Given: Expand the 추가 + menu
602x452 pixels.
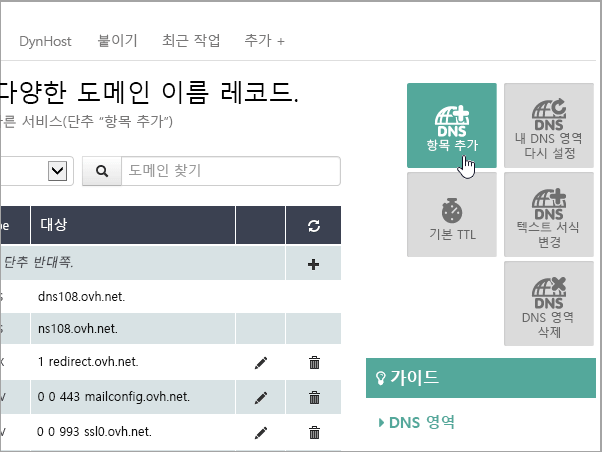Looking at the screenshot, I should (264, 41).
